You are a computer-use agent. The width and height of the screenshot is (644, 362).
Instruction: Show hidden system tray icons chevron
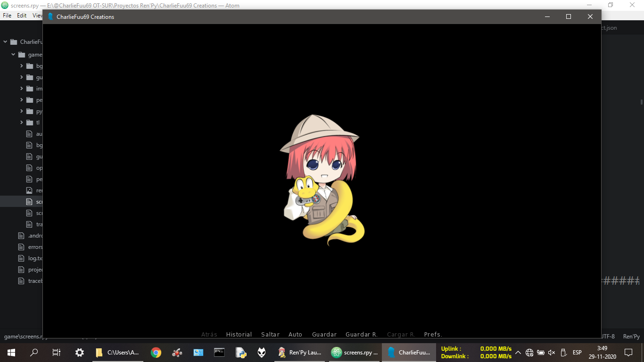tap(518, 353)
